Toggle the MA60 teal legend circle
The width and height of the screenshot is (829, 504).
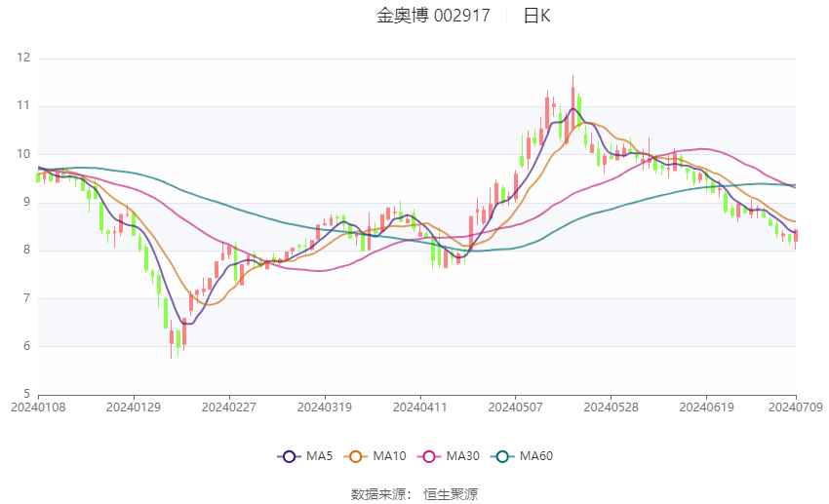pyautogui.click(x=502, y=456)
